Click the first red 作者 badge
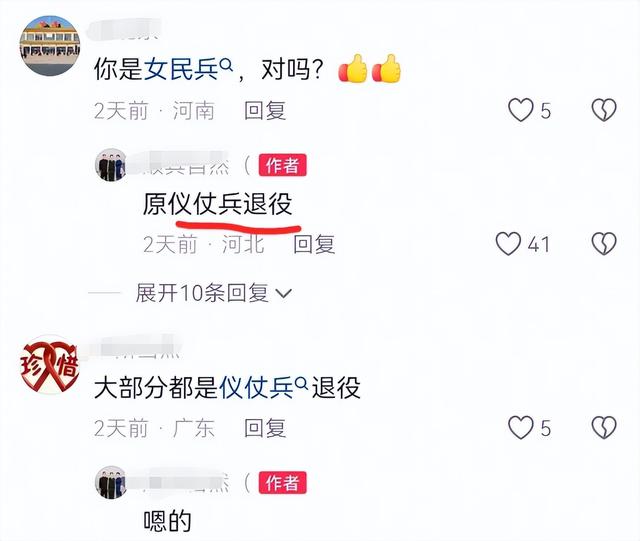Screen dimensions: 640x541 point(282,165)
